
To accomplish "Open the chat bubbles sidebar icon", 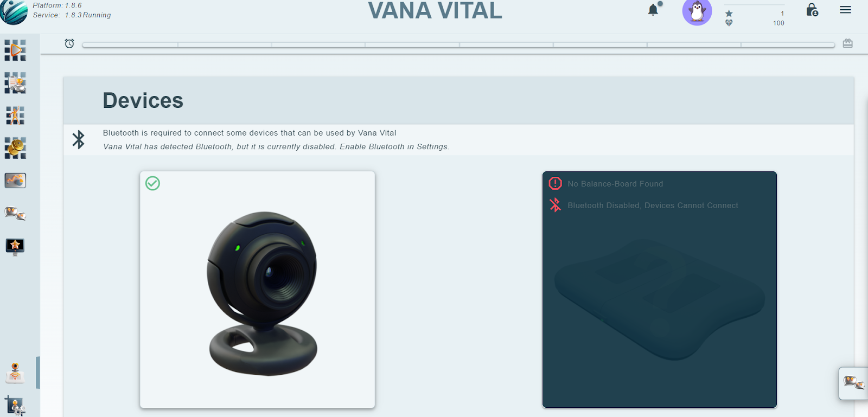I will [15, 213].
